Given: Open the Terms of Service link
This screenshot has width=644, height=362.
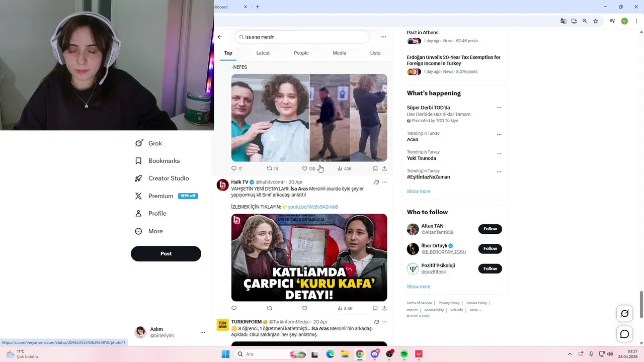Looking at the screenshot, I should 419,303.
